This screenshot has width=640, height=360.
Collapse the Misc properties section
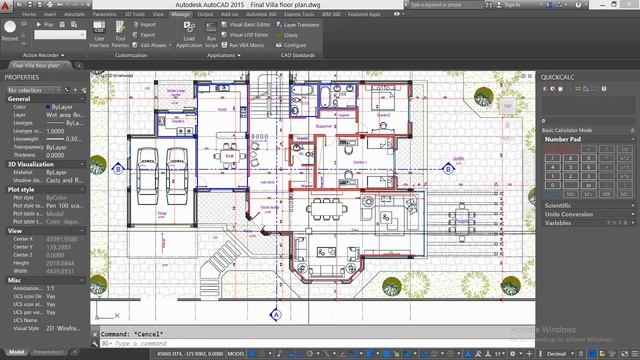82,280
